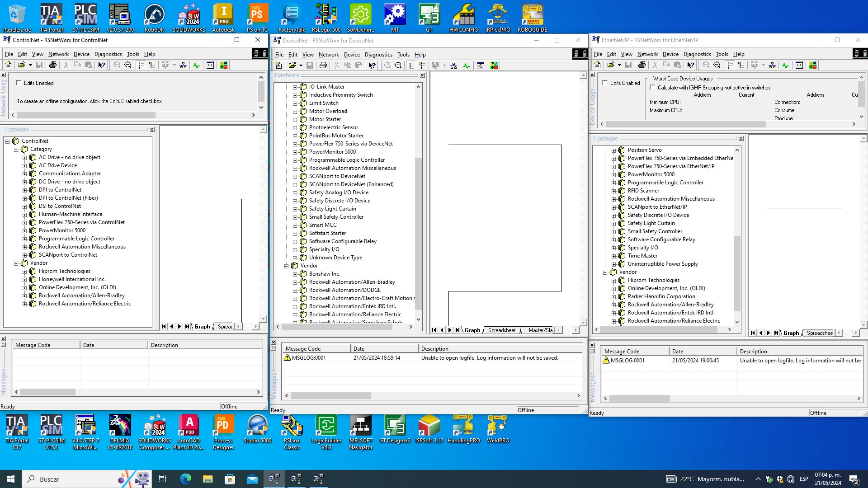Image resolution: width=868 pixels, height=488 pixels.
Task: Click New file icon in DeviceNet toolbar
Action: coord(278,66)
